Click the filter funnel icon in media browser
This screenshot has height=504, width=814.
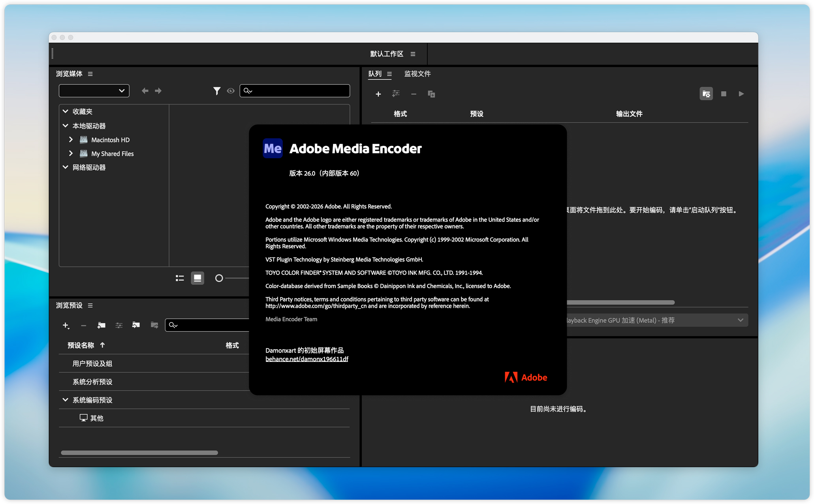coord(216,91)
